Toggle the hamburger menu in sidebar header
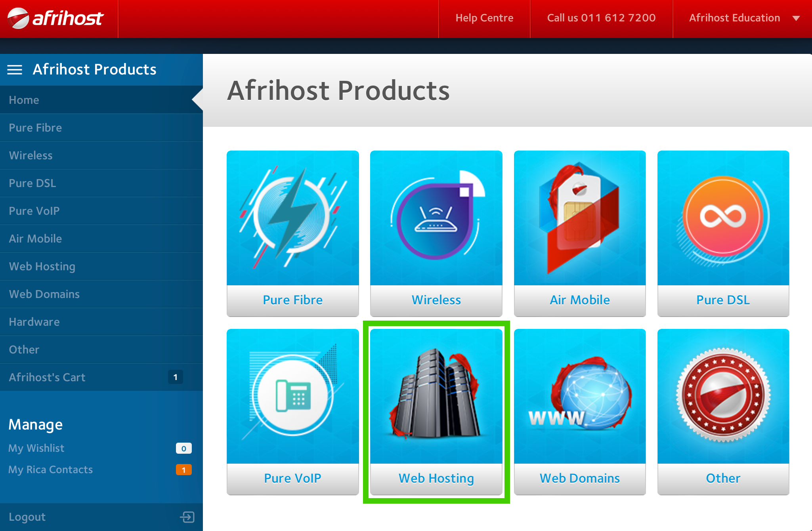The width and height of the screenshot is (812, 531). [15, 70]
